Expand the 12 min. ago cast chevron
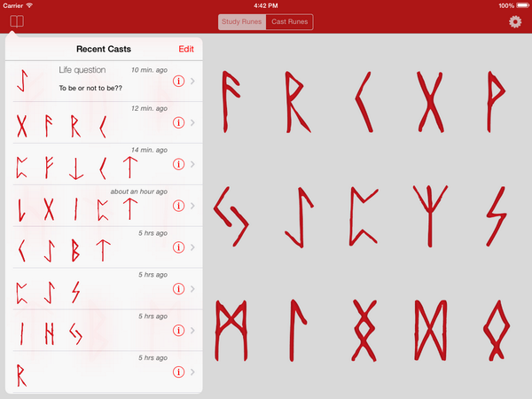Image resolution: width=532 pixels, height=399 pixels. (192, 122)
